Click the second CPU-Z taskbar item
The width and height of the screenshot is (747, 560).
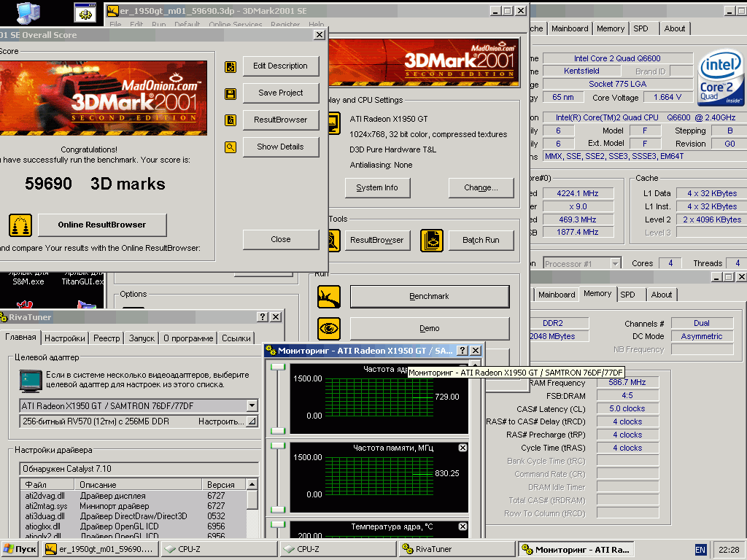click(x=338, y=549)
